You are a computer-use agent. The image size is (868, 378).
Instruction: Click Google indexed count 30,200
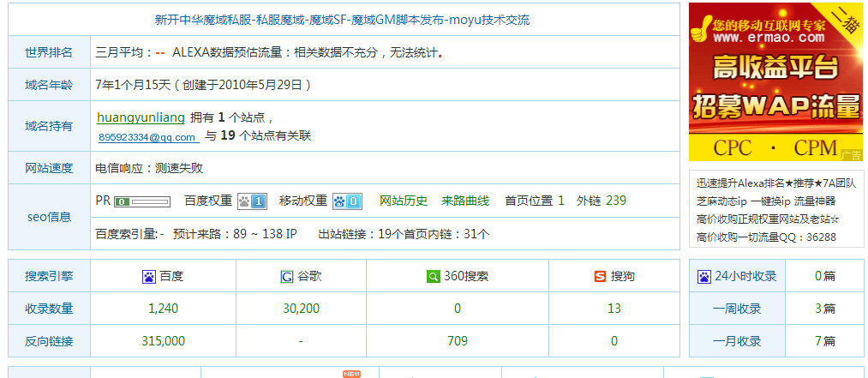[301, 309]
